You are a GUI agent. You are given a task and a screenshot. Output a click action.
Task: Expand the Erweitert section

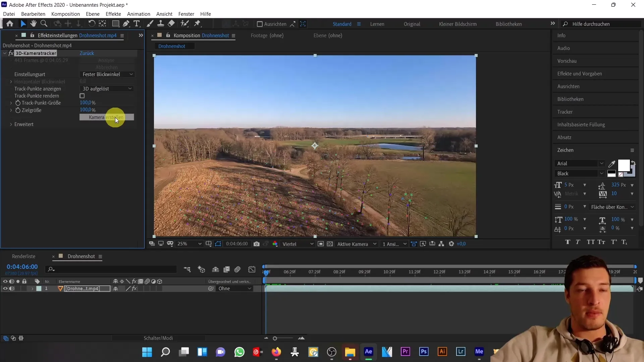click(11, 124)
